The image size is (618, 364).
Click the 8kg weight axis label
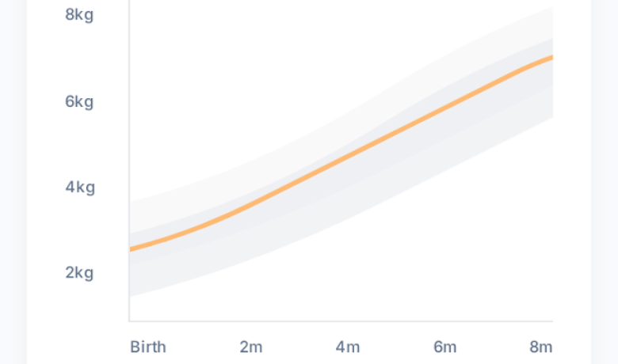[x=79, y=15]
